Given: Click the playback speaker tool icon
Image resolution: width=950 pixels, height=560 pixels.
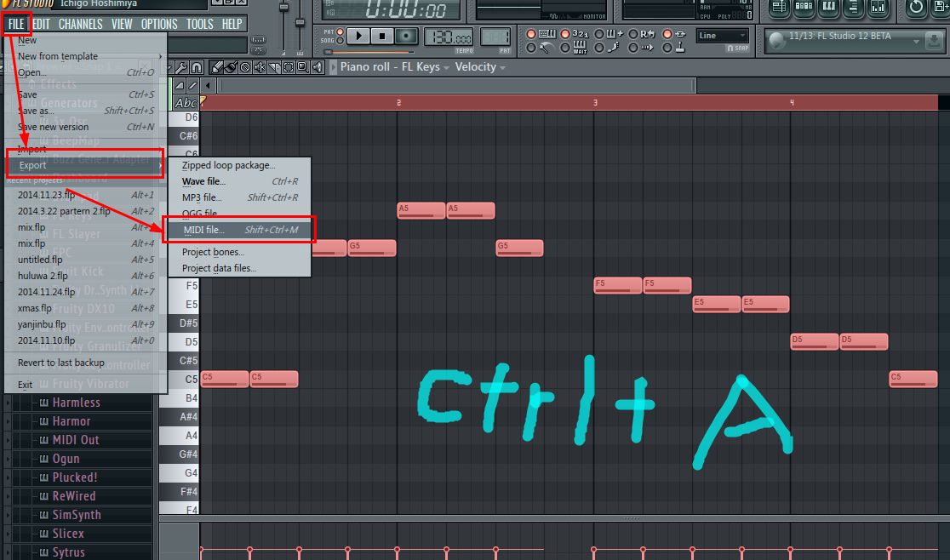Looking at the screenshot, I should (318, 67).
